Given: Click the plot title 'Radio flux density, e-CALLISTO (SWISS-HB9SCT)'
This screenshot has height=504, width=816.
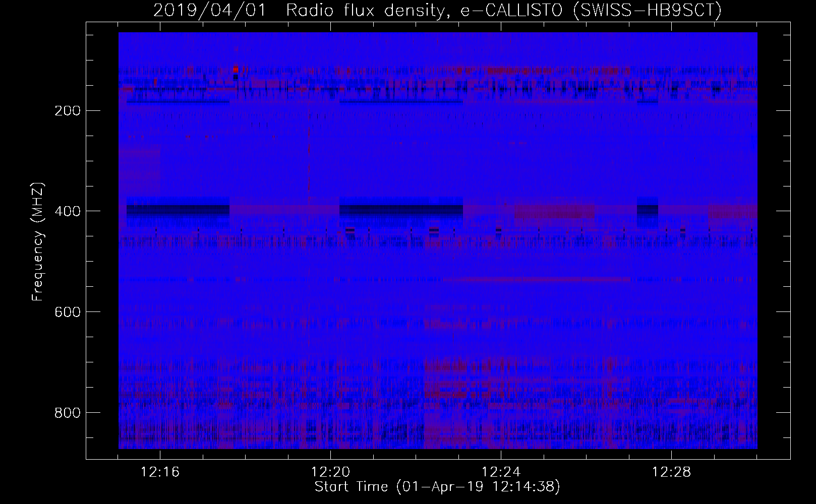Looking at the screenshot, I should point(504,11).
